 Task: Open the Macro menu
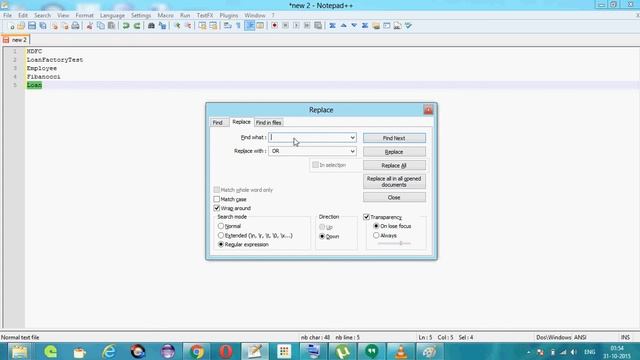pyautogui.click(x=165, y=15)
